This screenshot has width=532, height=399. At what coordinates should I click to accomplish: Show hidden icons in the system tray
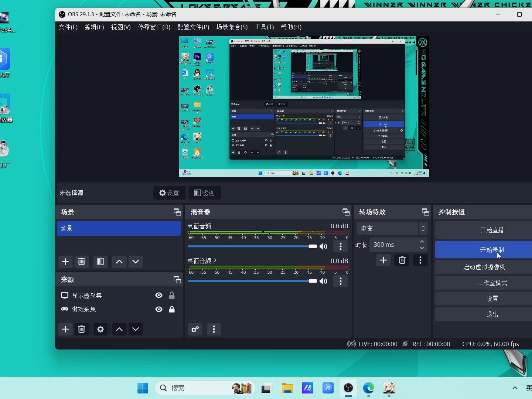point(515,388)
